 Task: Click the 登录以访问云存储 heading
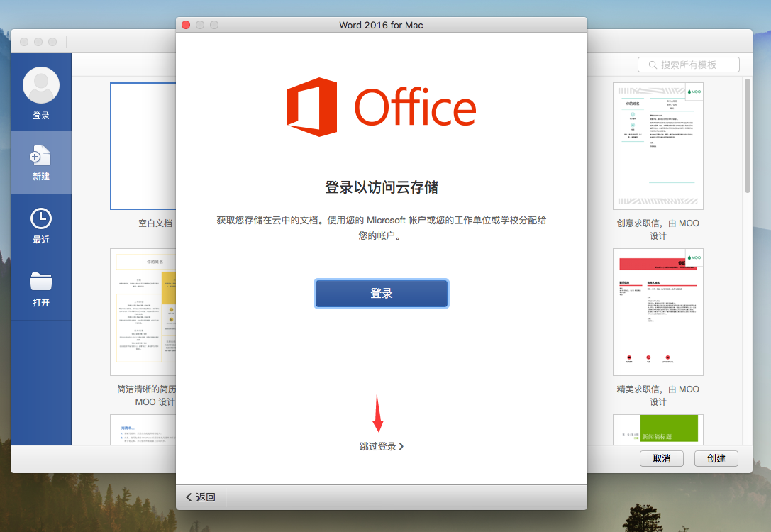tap(382, 187)
